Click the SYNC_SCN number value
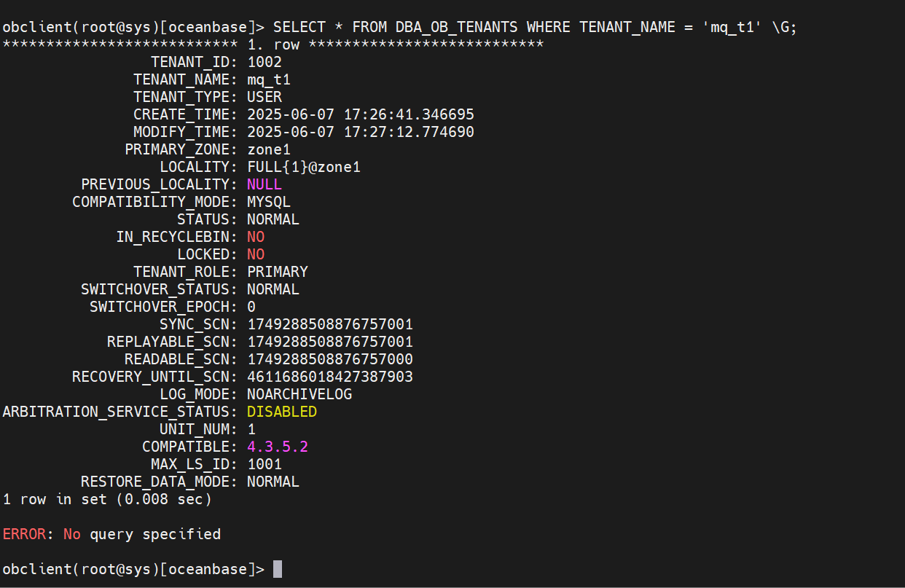 [330, 324]
